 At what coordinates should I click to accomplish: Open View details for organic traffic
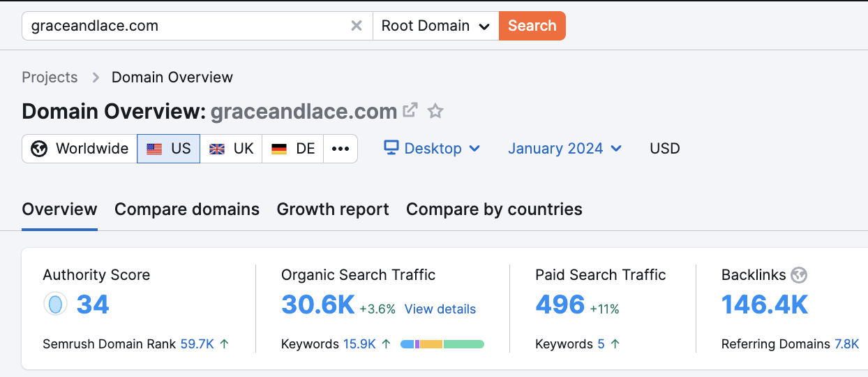pyautogui.click(x=440, y=309)
